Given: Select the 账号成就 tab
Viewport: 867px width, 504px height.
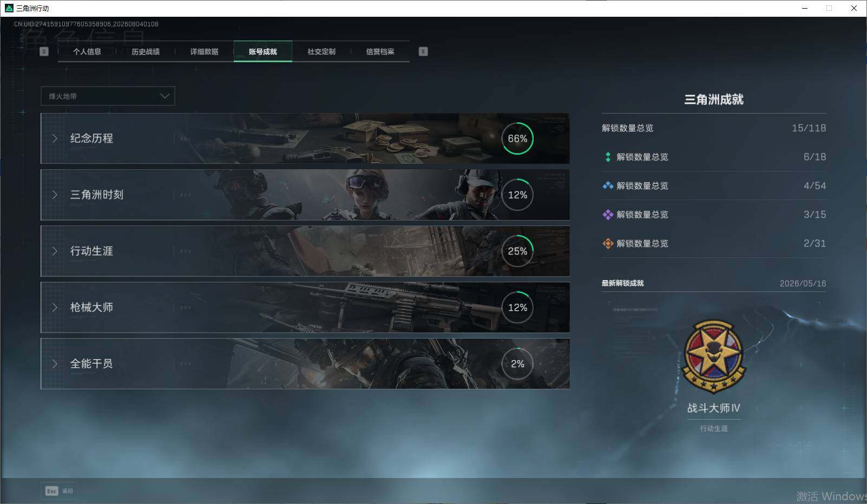Looking at the screenshot, I should (x=263, y=51).
